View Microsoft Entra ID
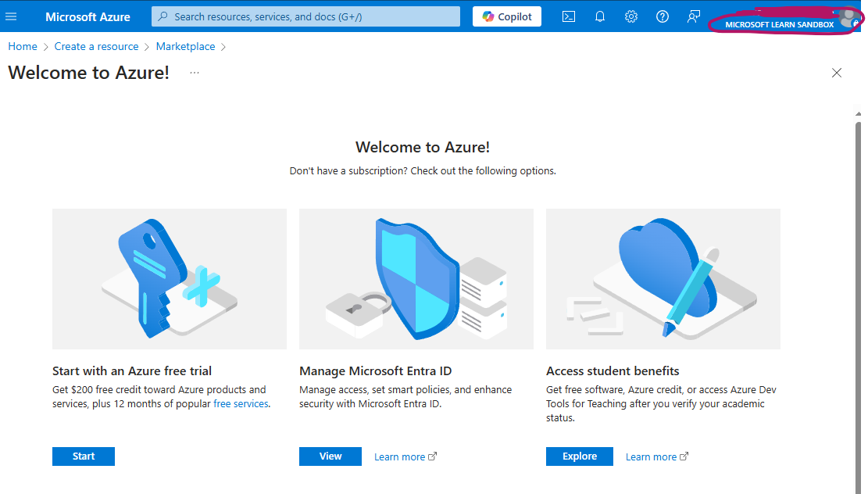868x494 pixels. (x=330, y=456)
